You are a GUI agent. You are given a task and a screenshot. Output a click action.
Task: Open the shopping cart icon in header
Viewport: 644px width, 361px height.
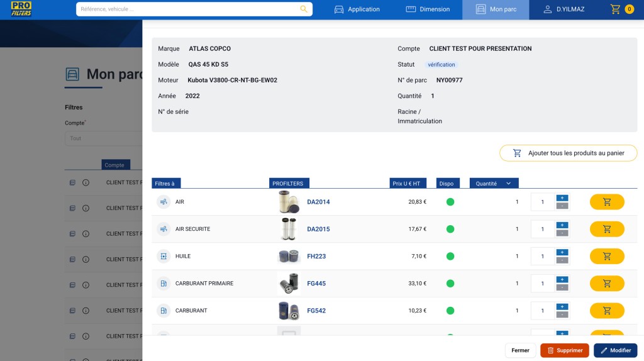615,9
